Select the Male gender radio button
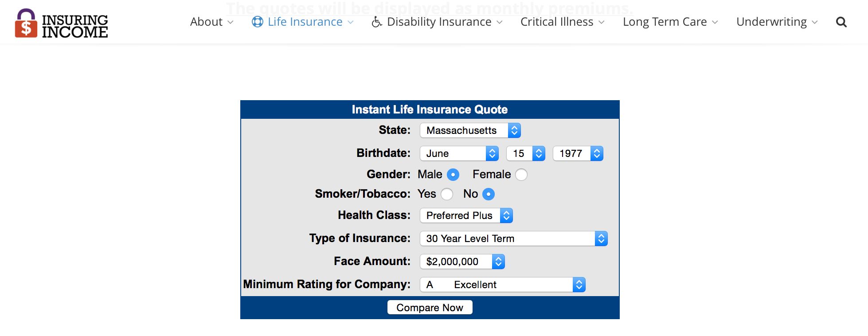 [x=453, y=175]
